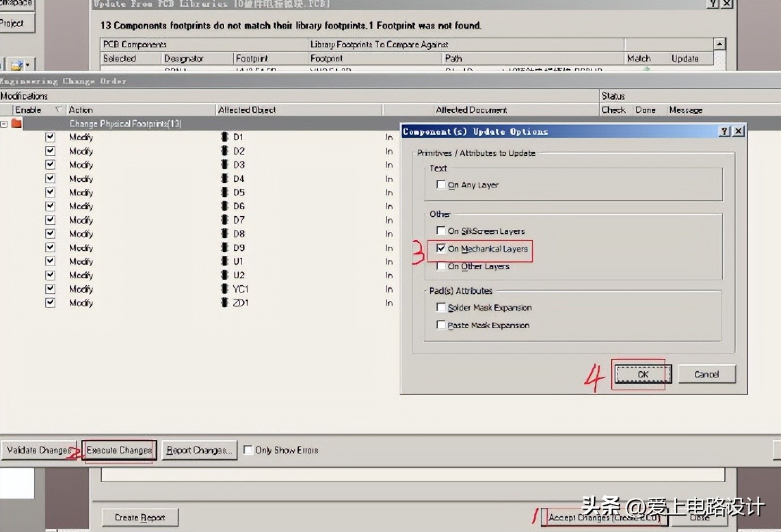Click the D8 component icon

(x=225, y=234)
